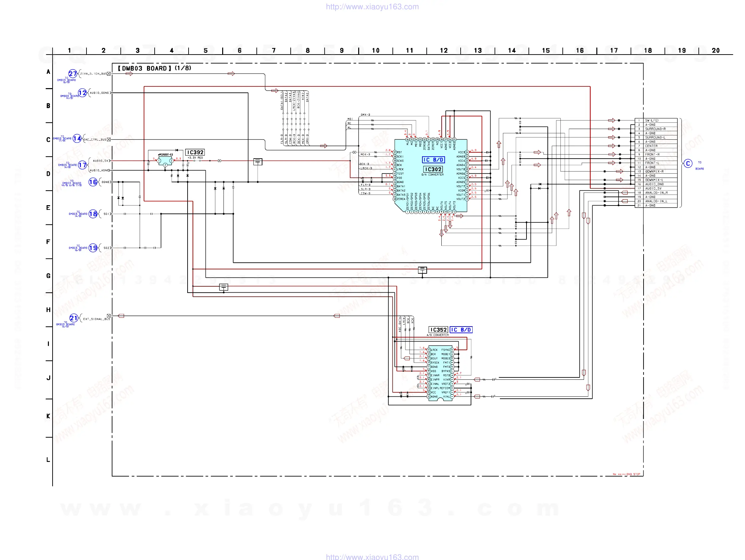This screenshot has width=745, height=560.
Task: Click the IC392 regulator label
Action: (195, 152)
